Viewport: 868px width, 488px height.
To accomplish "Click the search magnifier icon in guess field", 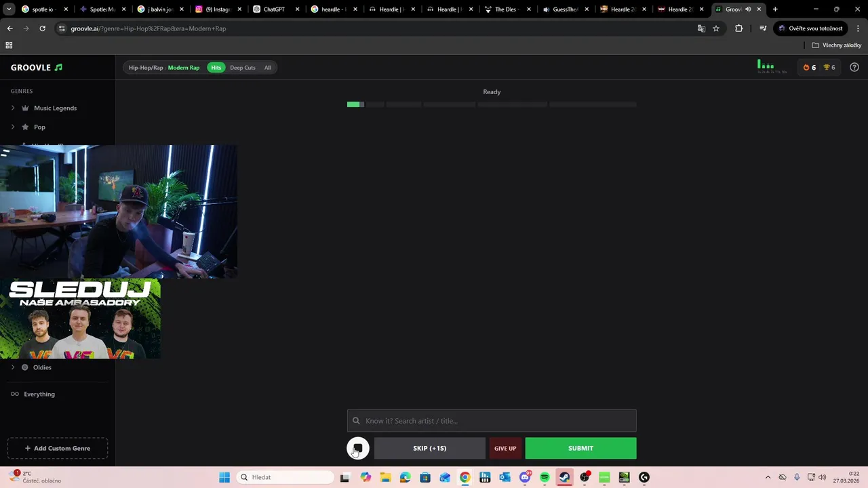I will click(356, 421).
